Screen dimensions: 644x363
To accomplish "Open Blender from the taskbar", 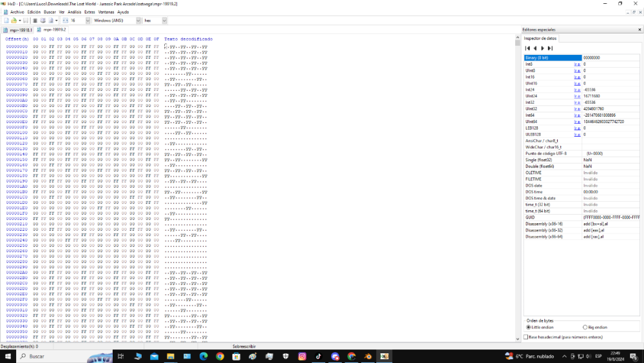I will point(368,357).
